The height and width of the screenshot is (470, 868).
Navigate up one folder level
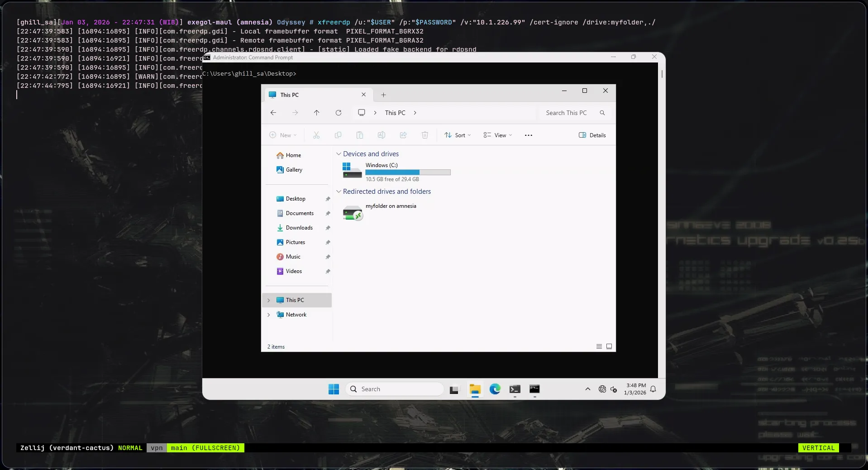tap(316, 113)
